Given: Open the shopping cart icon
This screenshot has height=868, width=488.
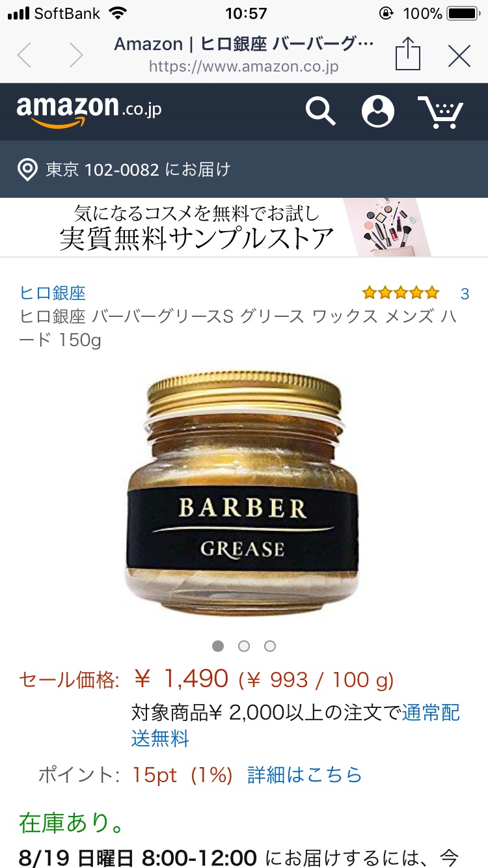Looking at the screenshot, I should point(440,112).
